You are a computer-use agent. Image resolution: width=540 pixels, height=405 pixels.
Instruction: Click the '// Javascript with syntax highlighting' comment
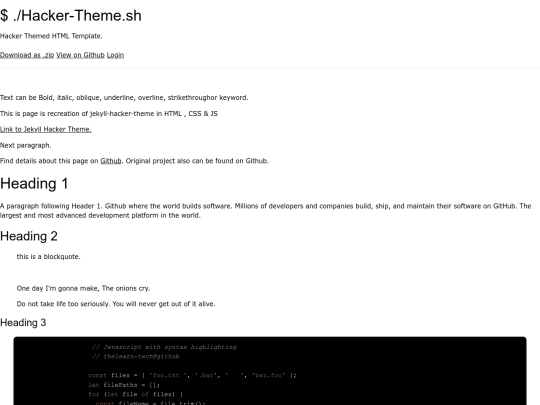coord(164,347)
